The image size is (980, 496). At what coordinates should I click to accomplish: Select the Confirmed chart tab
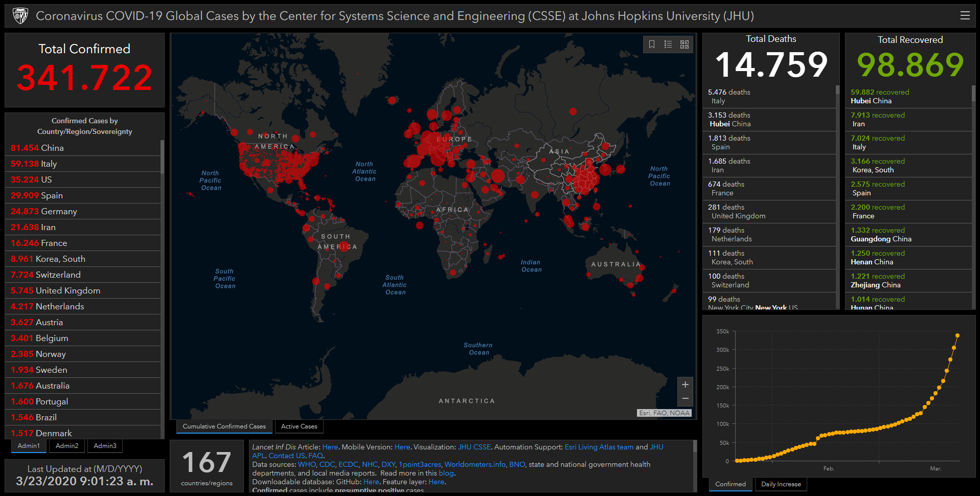tap(730, 484)
